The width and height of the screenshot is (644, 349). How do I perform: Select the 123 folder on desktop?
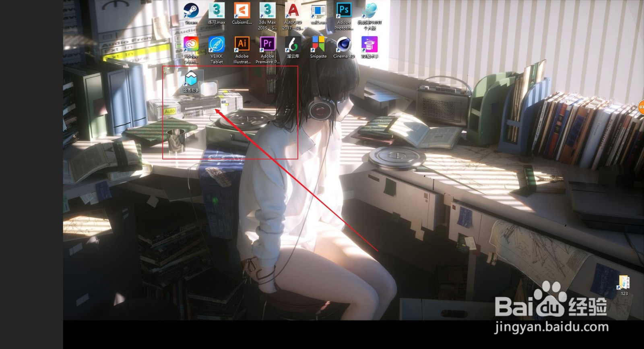point(624,285)
